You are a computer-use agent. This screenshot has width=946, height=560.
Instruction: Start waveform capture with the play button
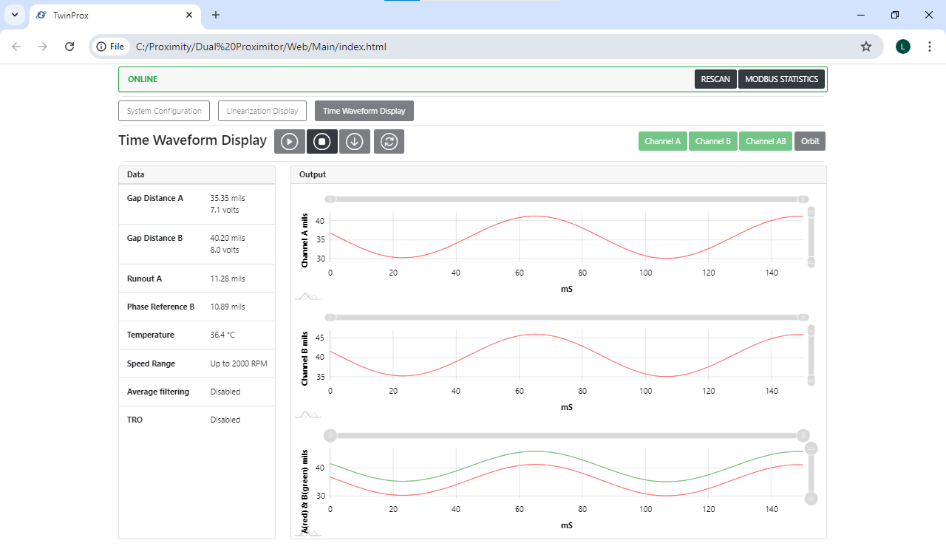[x=290, y=141]
